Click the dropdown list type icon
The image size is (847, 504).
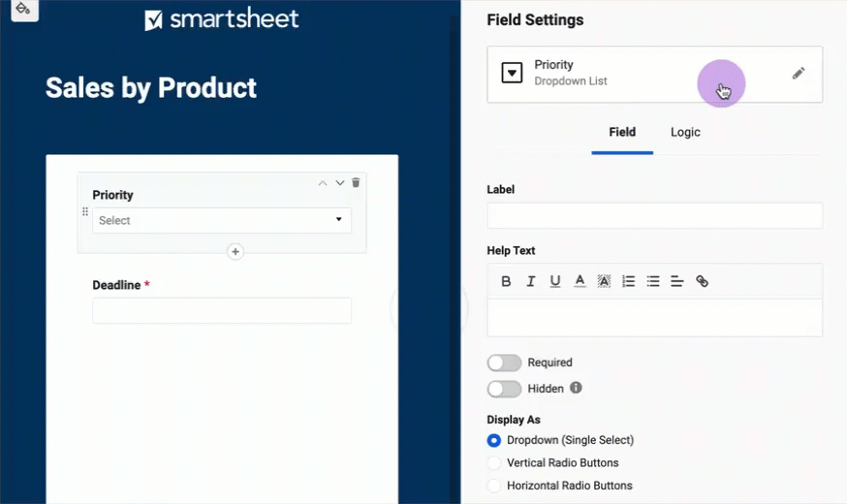(x=512, y=73)
